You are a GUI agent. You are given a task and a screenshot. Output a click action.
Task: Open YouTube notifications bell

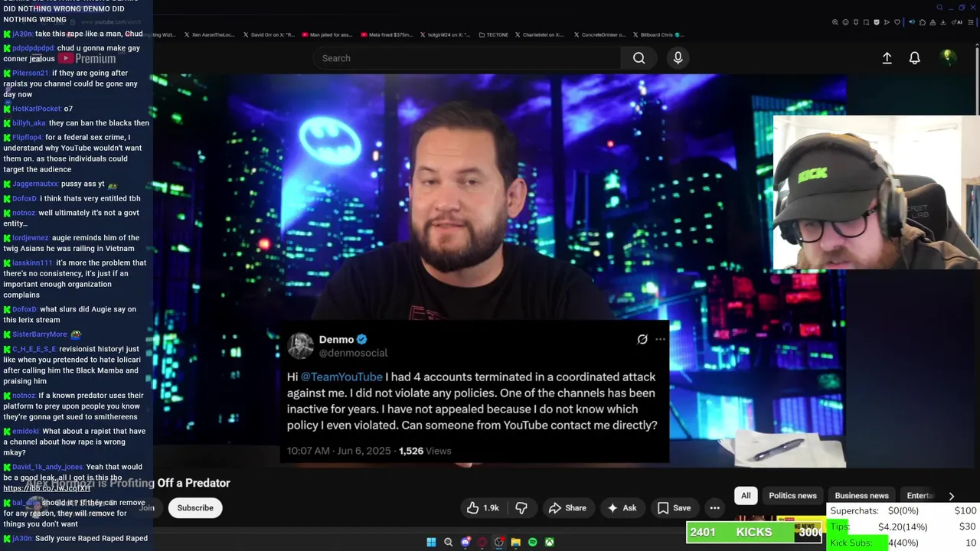coord(914,58)
